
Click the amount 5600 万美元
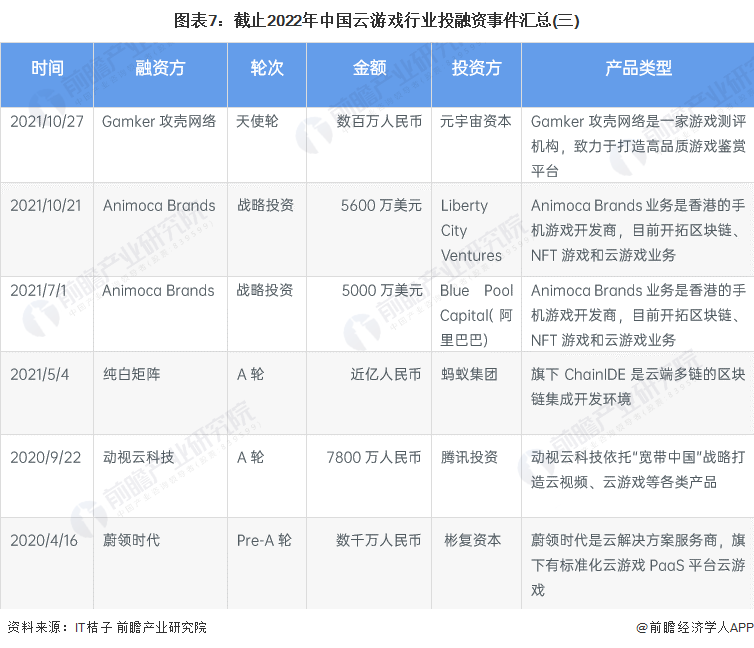[381, 206]
